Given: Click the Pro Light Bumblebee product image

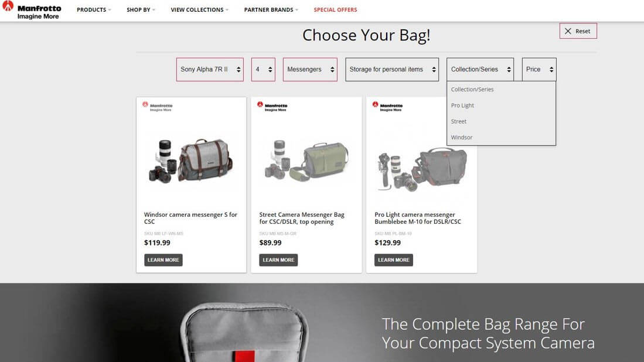Looking at the screenshot, I should pos(421,169).
